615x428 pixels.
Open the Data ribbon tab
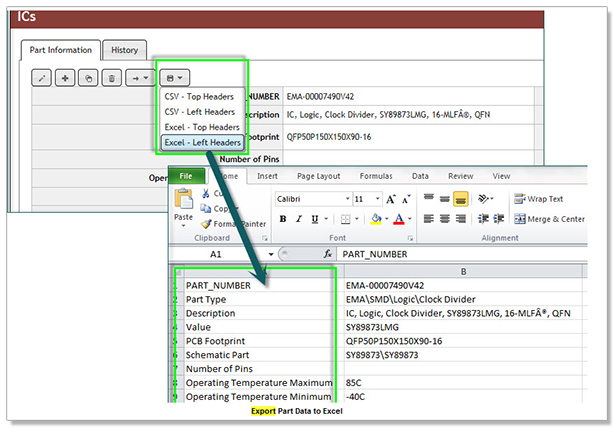[x=420, y=176]
